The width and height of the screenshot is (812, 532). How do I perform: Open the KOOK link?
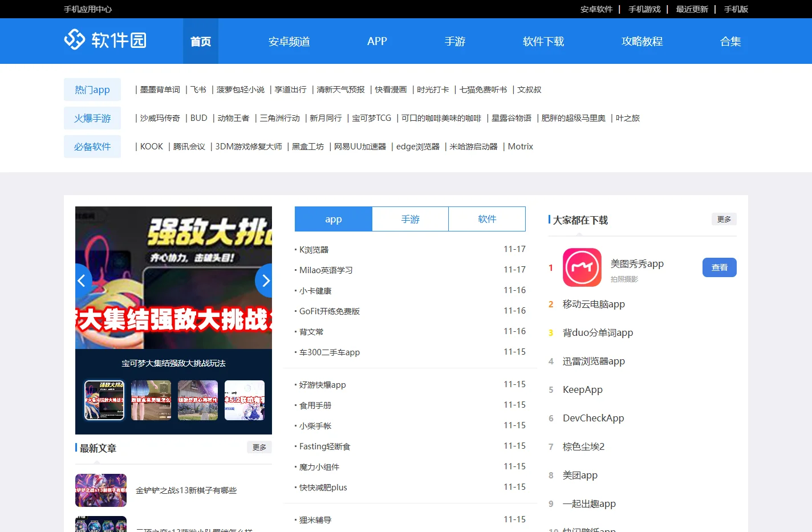click(x=152, y=147)
